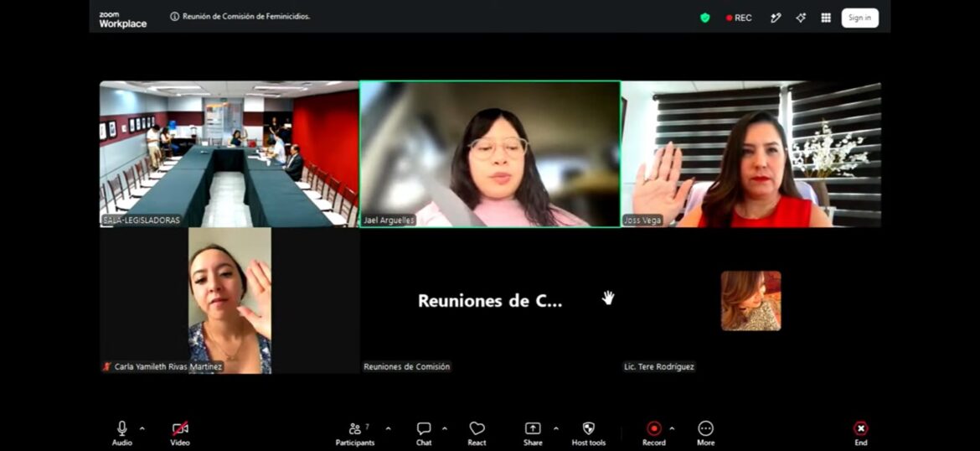Expand the caret next to Participants

click(388, 428)
